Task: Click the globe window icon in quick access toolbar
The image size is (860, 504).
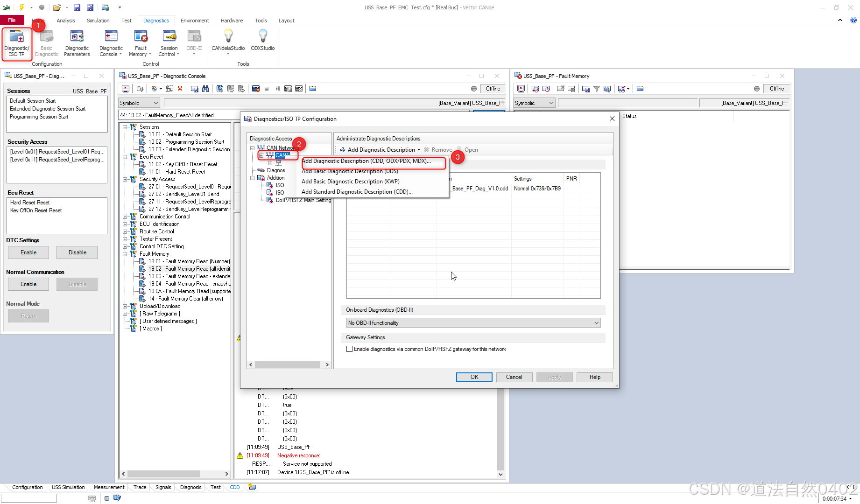Action: [106, 7]
